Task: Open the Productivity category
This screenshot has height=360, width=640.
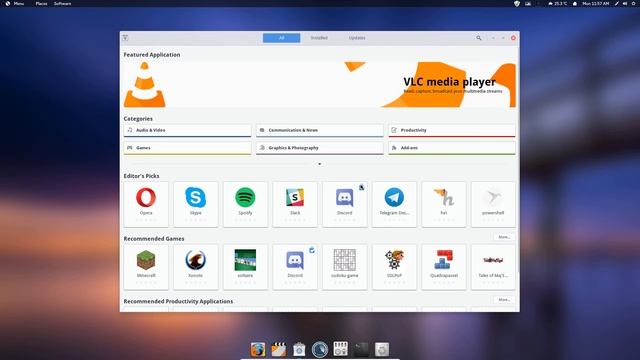Action: tap(452, 130)
